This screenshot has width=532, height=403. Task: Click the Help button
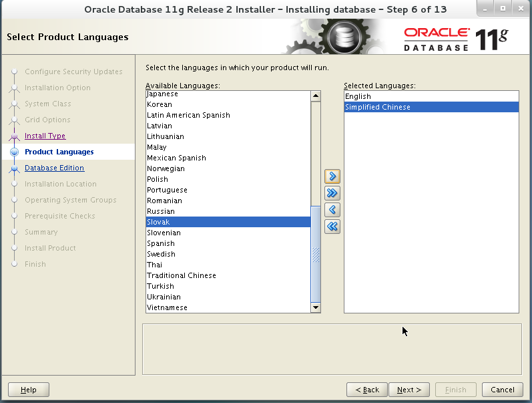(29, 390)
